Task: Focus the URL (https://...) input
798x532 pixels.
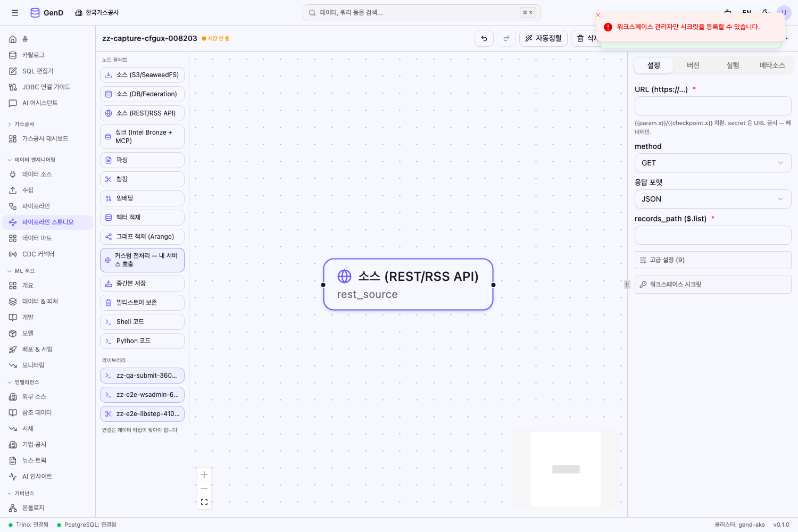Action: click(x=713, y=106)
